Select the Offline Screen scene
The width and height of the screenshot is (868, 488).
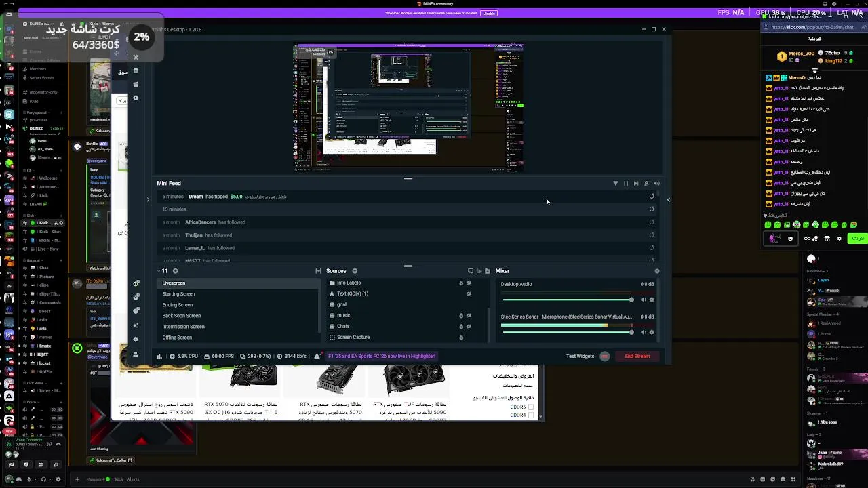click(x=239, y=338)
